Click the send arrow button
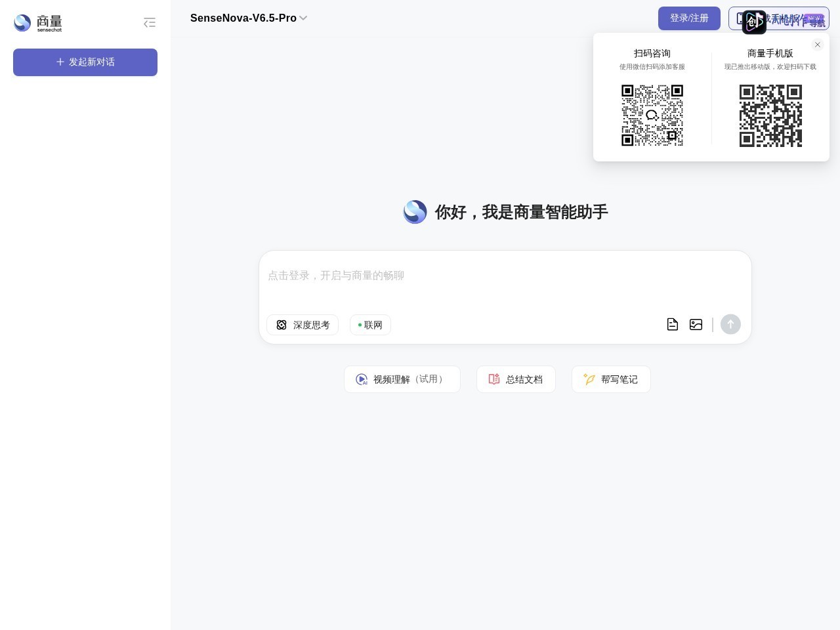 (730, 324)
